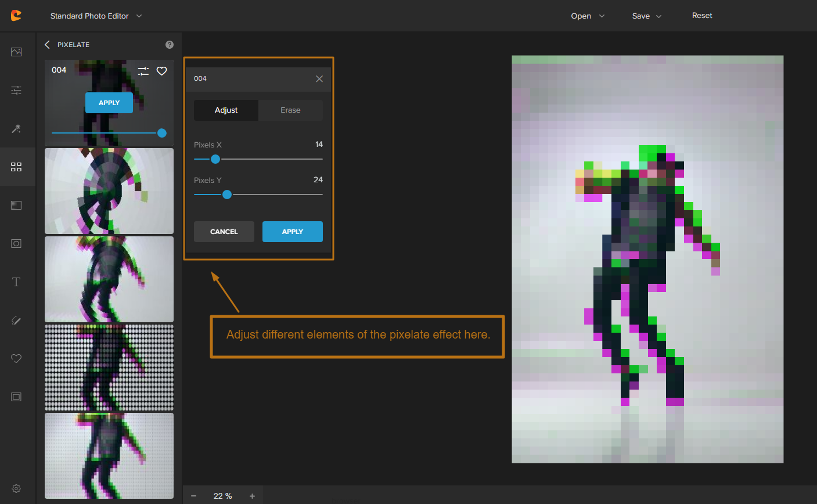817x504 pixels.
Task: Switch to the Erase tab
Action: [x=290, y=110]
